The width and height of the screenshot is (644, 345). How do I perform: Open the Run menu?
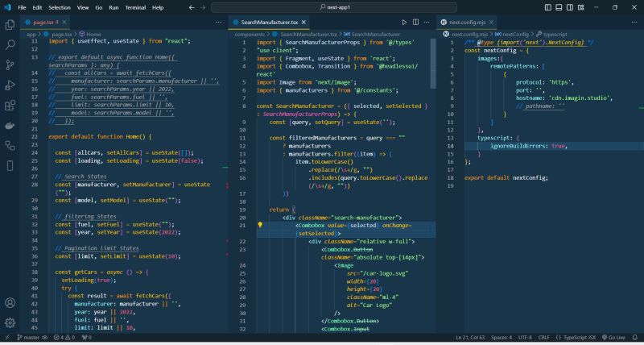pos(114,7)
